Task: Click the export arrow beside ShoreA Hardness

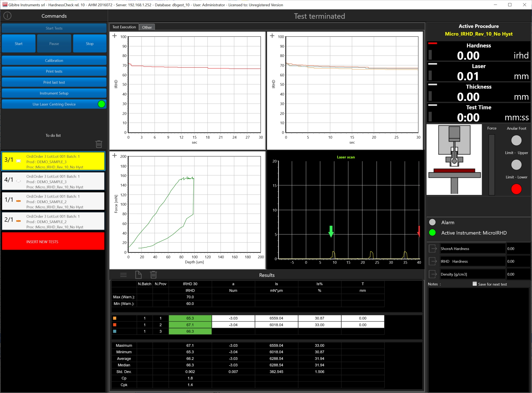Action: 433,248
